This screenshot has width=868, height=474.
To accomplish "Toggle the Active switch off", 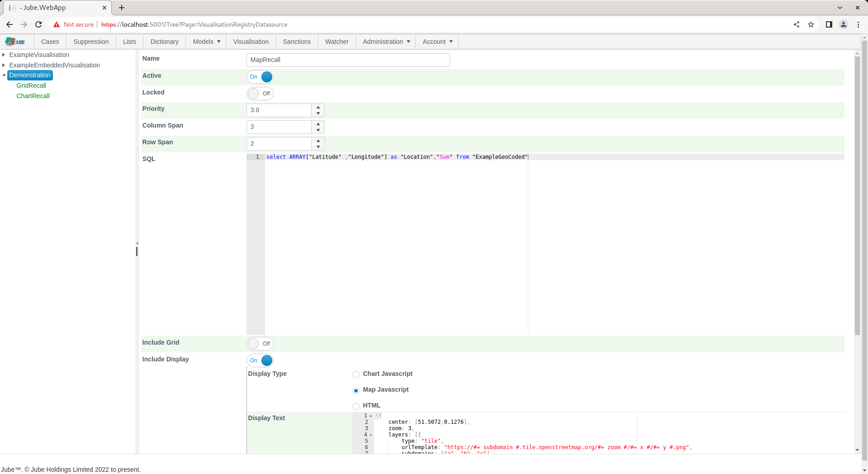I will coord(260,77).
